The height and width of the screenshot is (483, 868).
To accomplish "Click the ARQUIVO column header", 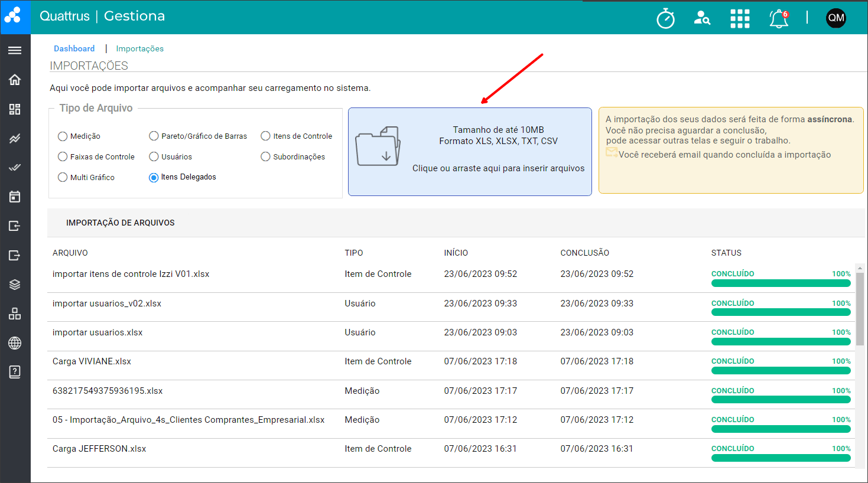I will point(70,253).
